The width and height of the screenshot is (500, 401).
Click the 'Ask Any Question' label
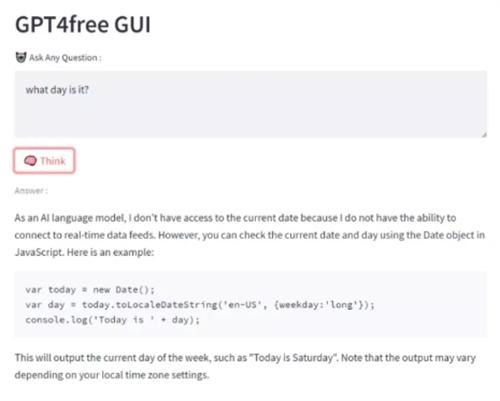click(65, 58)
